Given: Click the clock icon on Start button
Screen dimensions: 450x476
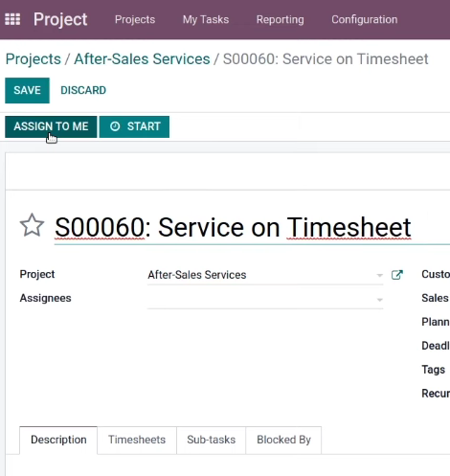Looking at the screenshot, I should pos(115,126).
